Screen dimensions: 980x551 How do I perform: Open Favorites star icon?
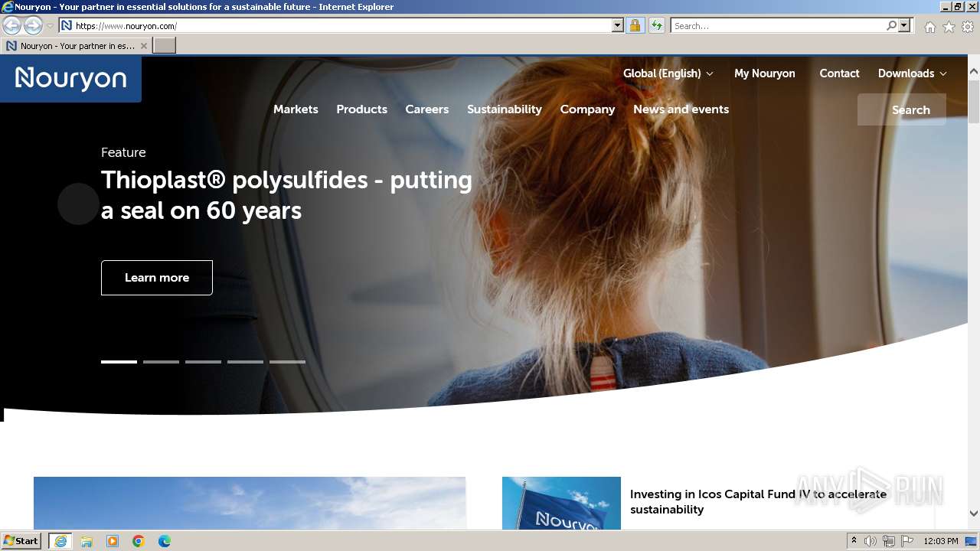point(949,27)
